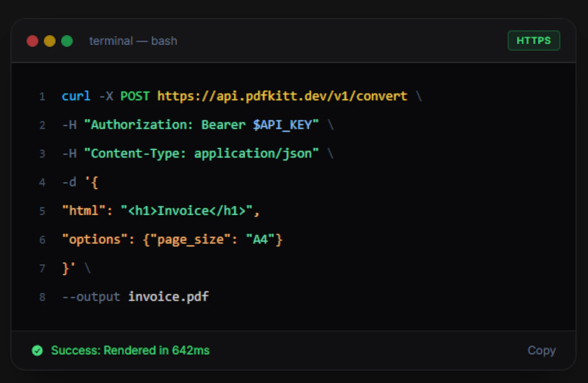The height and width of the screenshot is (383, 588).
Task: Click the green maximize dot
Action: coord(67,41)
